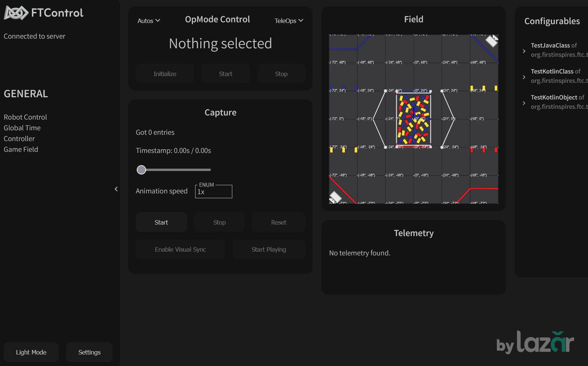Viewport: 588px width, 366px height.
Task: Click the Capture Start button
Action: (x=161, y=222)
